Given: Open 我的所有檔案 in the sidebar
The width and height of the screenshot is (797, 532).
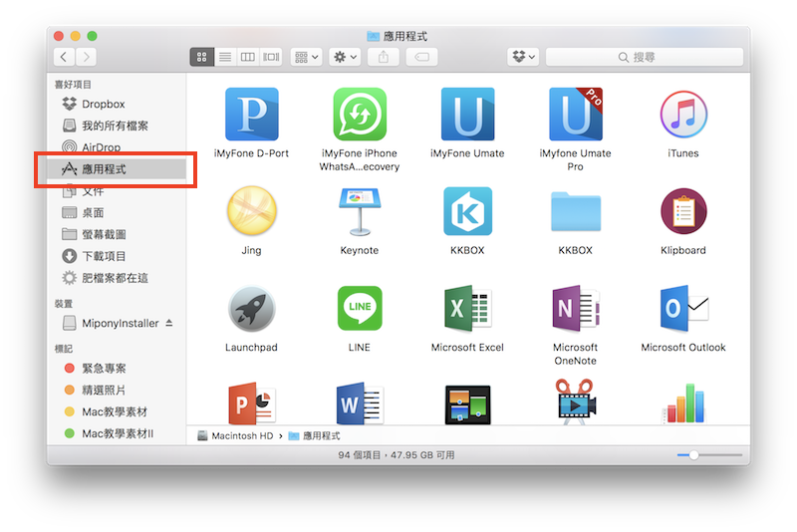Looking at the screenshot, I should point(117,126).
